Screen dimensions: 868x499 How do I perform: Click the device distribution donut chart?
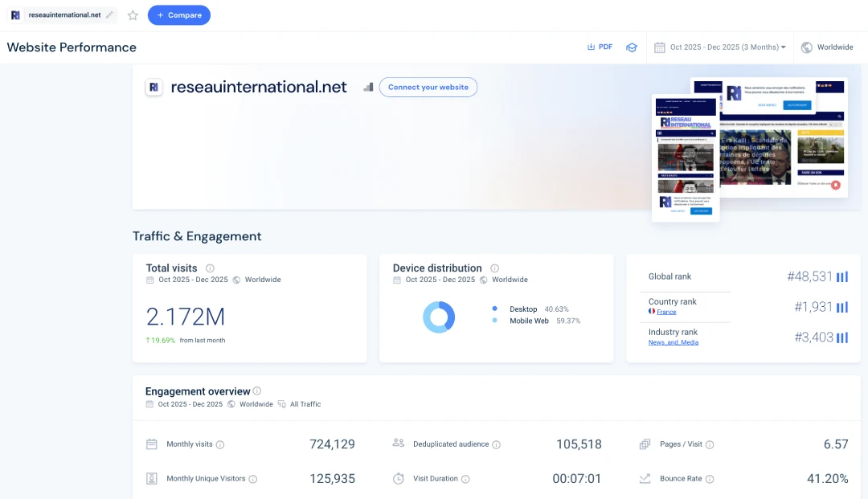point(439,317)
